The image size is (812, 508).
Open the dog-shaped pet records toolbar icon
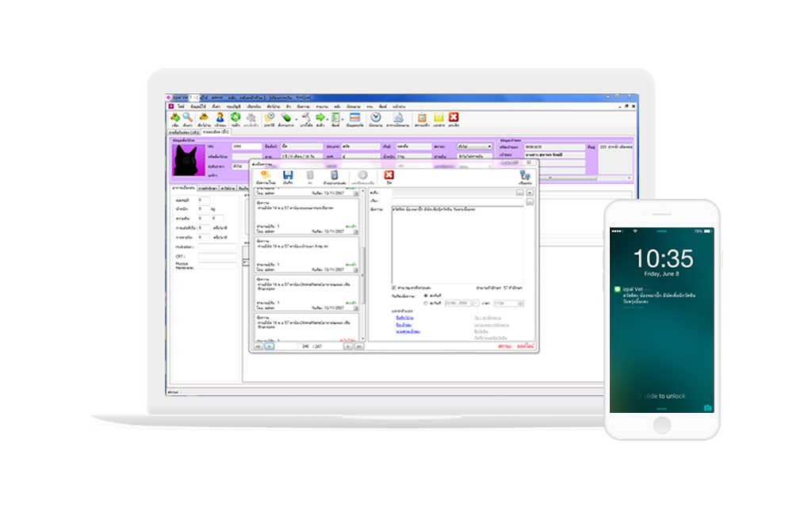[204, 118]
